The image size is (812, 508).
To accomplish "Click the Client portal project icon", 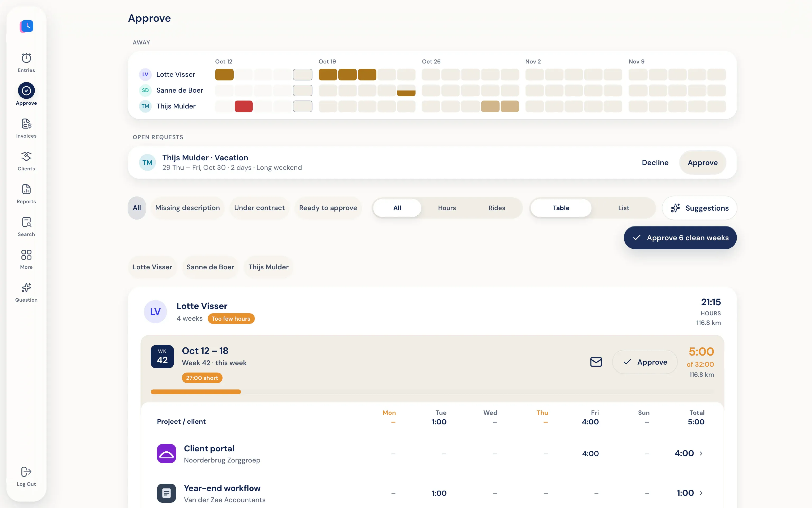I will [167, 453].
